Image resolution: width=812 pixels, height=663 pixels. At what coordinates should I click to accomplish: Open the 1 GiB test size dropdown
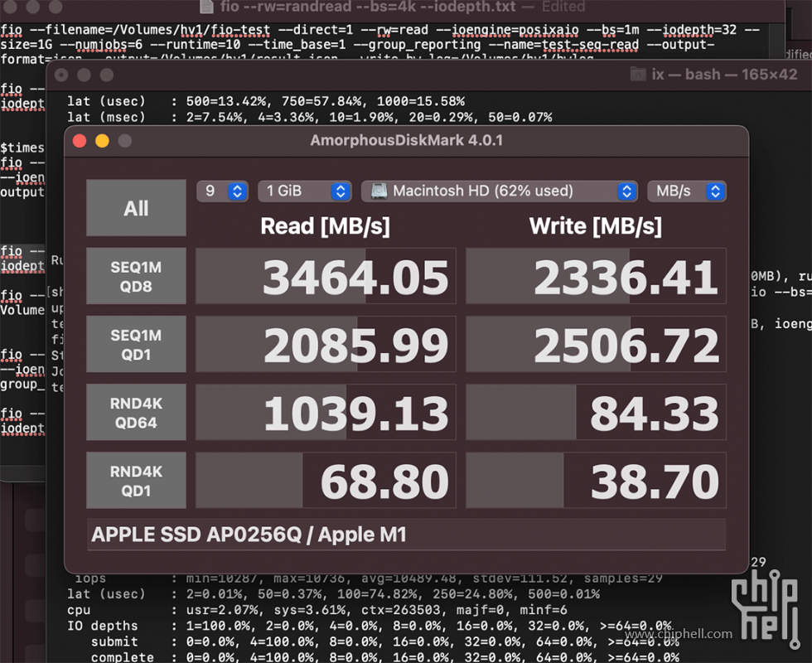click(305, 191)
